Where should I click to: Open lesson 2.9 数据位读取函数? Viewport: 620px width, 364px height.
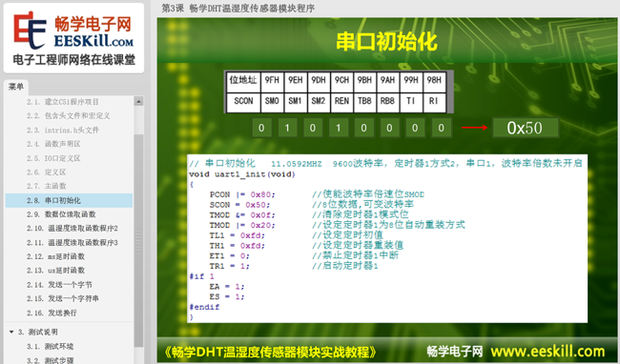(x=61, y=214)
